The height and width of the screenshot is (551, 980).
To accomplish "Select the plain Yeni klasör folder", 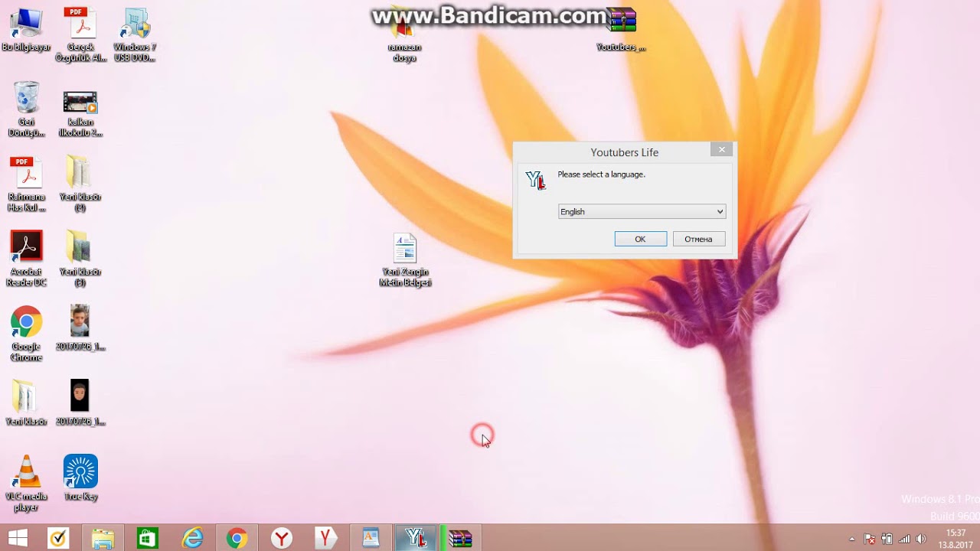I will pyautogui.click(x=26, y=403).
